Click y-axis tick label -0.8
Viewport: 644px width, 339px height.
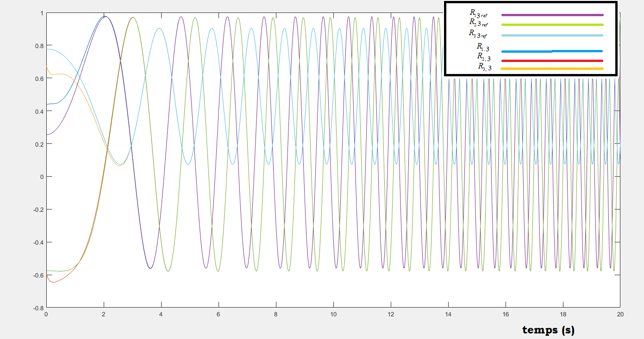coord(38,308)
